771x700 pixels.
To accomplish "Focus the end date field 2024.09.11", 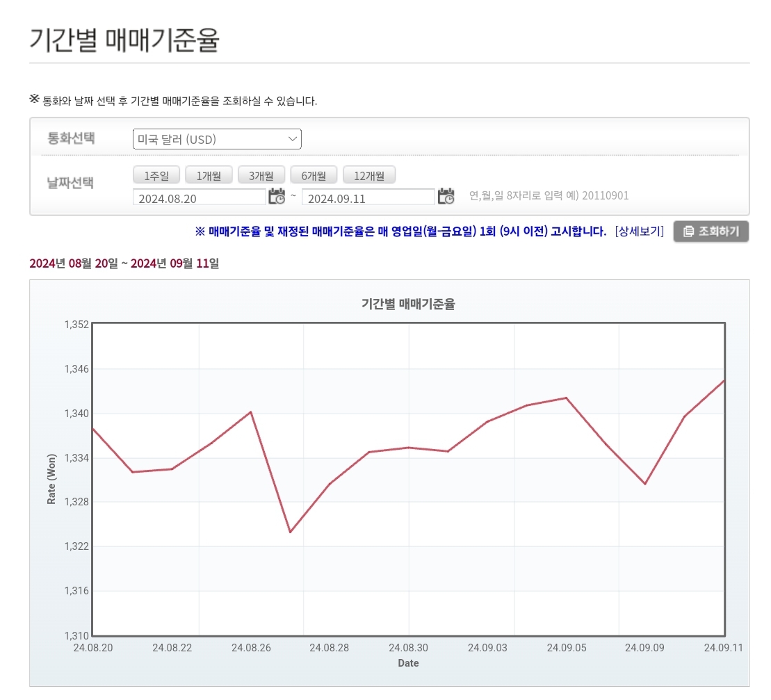I will pyautogui.click(x=368, y=197).
